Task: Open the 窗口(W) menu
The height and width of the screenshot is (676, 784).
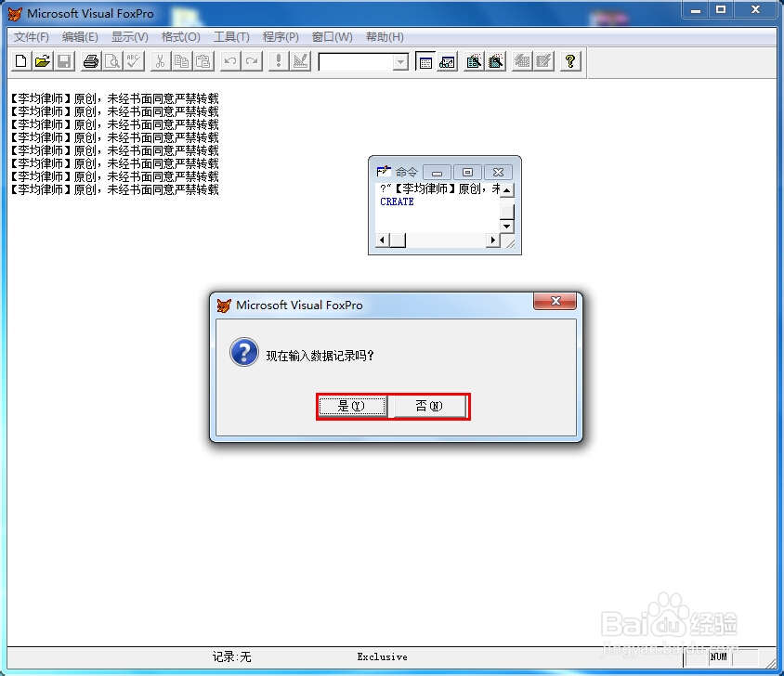Action: 332,37
